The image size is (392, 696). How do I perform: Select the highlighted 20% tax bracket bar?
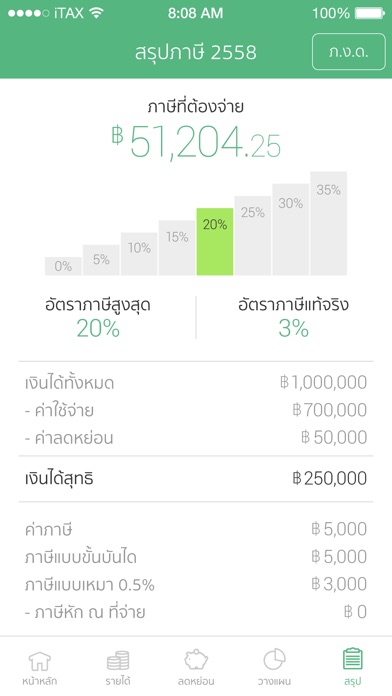point(215,241)
